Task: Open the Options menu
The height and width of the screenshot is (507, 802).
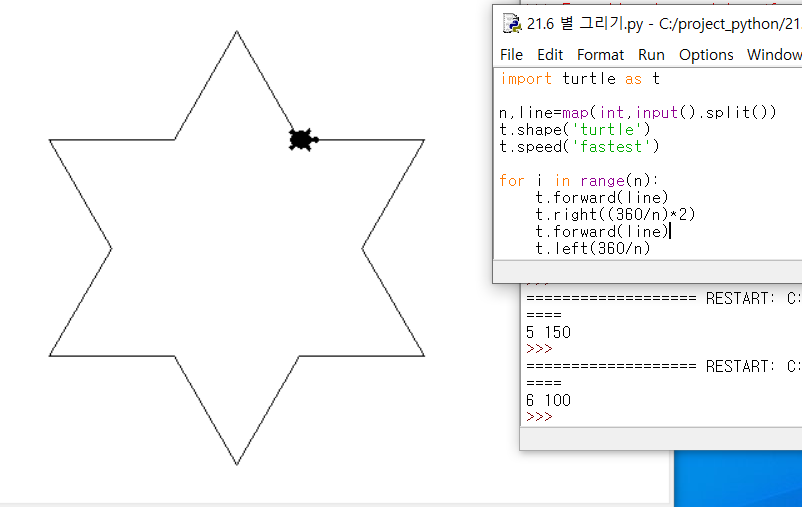Action: [x=706, y=55]
